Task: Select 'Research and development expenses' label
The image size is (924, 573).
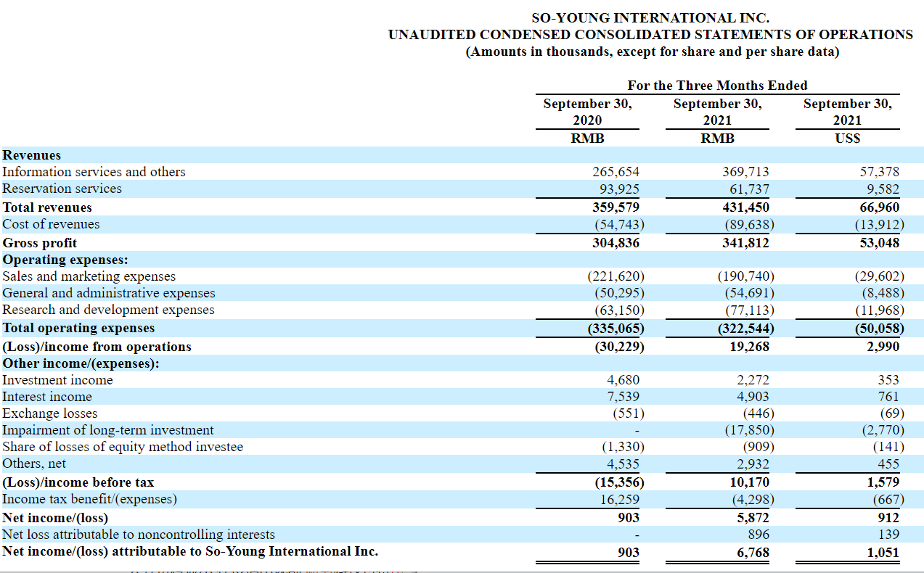Action: (109, 310)
